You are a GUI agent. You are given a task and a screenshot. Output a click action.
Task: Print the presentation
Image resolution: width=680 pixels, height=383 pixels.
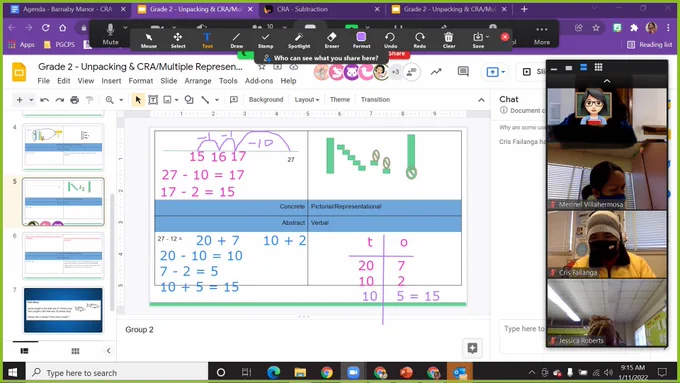click(75, 100)
